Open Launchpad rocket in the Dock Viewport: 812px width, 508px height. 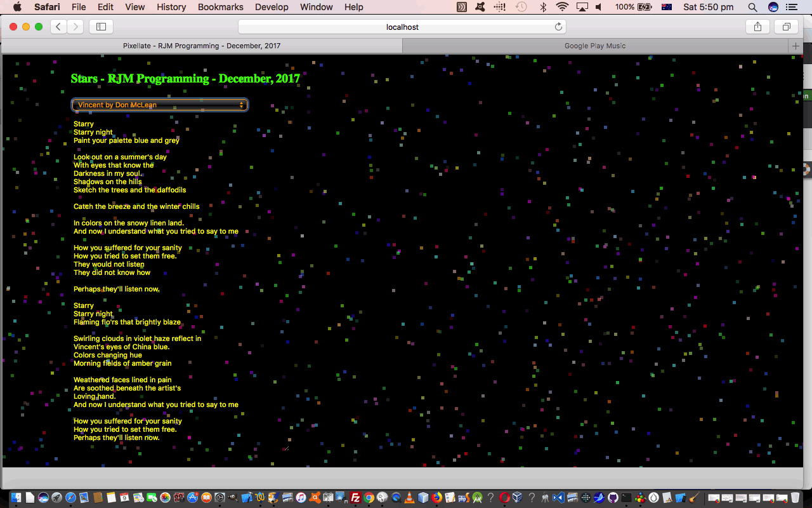(x=57, y=497)
